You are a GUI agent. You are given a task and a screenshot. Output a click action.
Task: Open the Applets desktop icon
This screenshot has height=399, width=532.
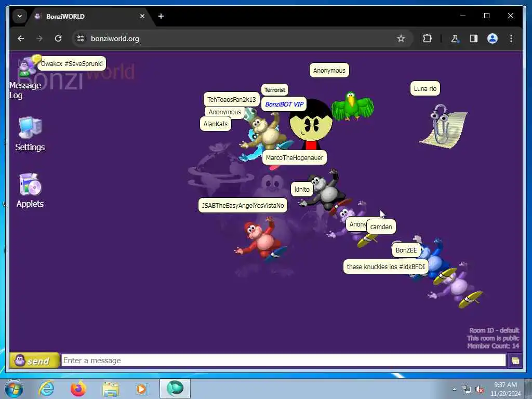coord(30,190)
